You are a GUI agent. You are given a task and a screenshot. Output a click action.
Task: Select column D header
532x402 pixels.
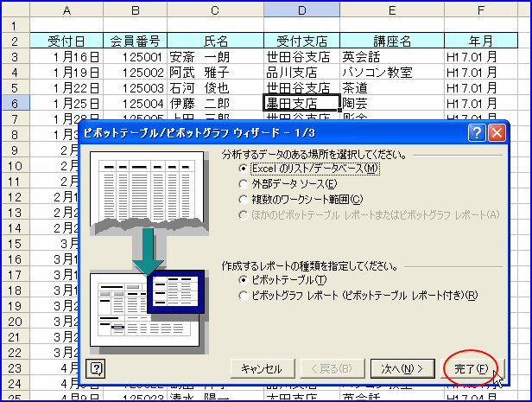click(x=301, y=10)
